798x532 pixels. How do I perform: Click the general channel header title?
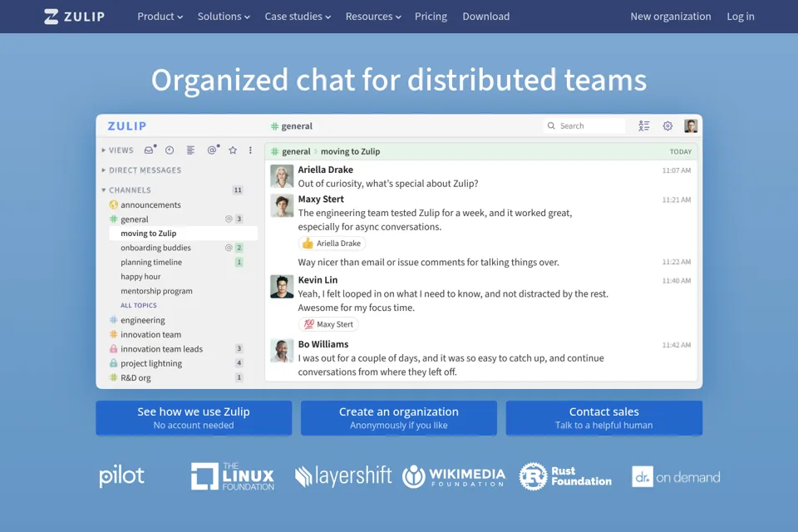pyautogui.click(x=291, y=126)
